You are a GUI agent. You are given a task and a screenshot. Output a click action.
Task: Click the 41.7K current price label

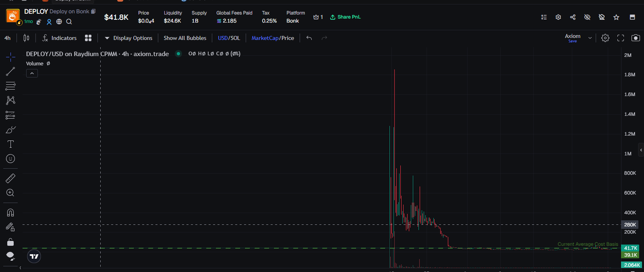tap(631, 248)
